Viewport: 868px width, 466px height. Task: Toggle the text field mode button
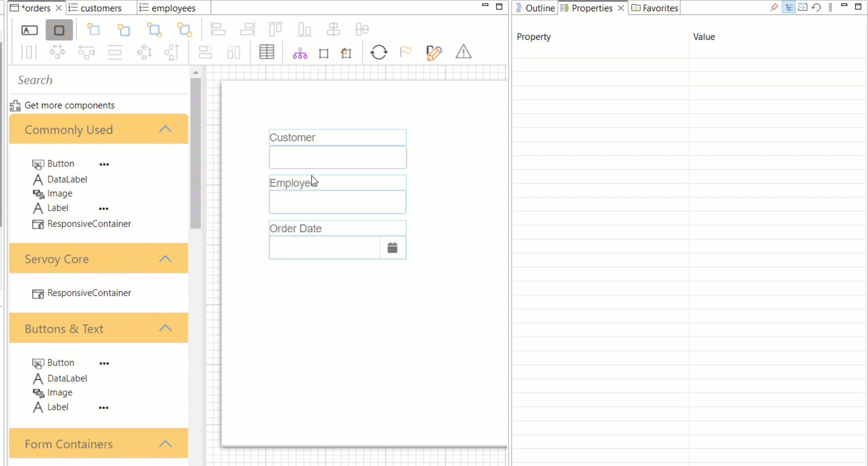pyautogui.click(x=30, y=30)
